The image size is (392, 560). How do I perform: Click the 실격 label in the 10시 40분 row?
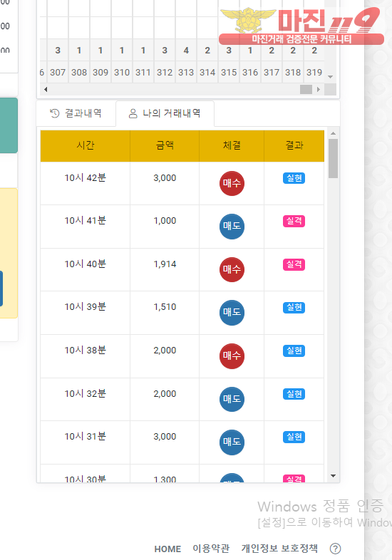[294, 264]
